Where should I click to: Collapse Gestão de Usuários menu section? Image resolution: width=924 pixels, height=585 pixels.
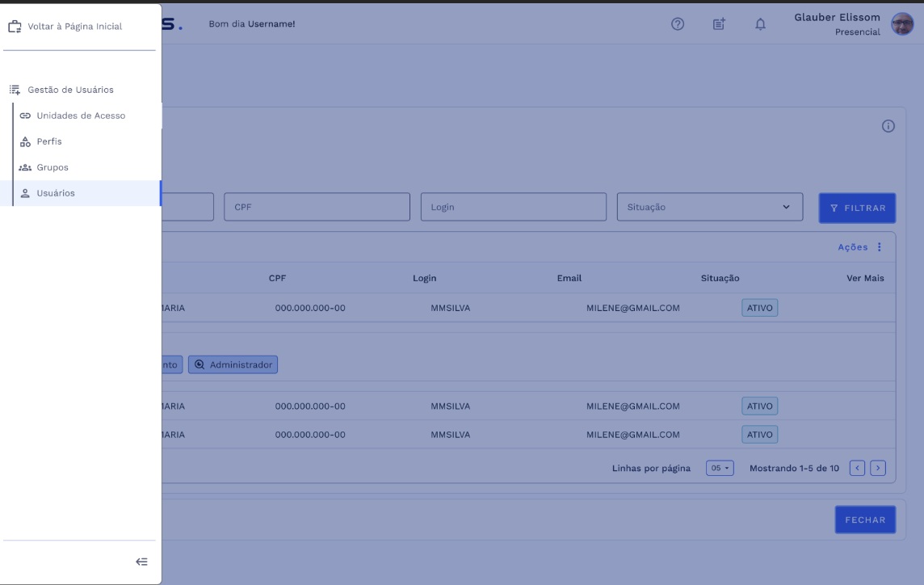(x=70, y=90)
